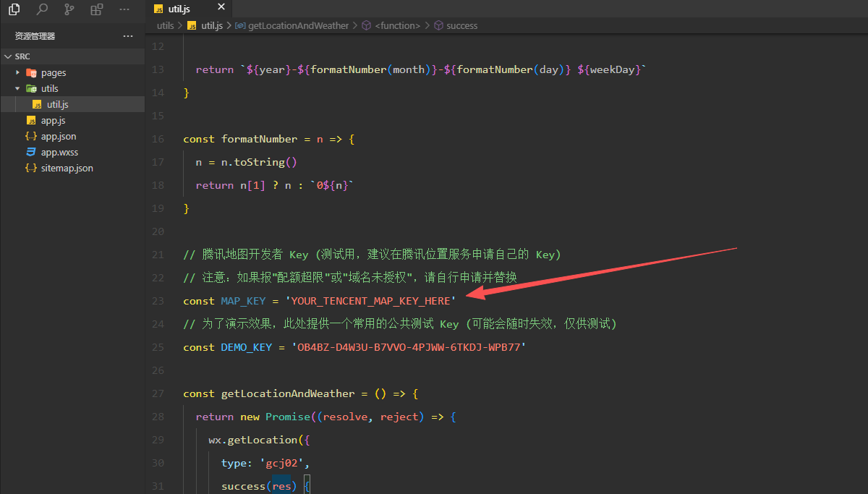
Task: Expand the pages folder
Action: click(53, 72)
